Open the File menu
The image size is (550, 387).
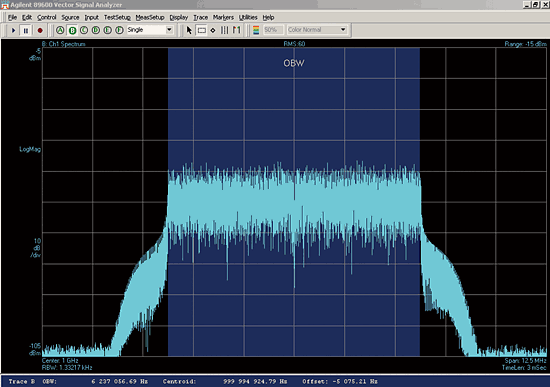[12, 17]
